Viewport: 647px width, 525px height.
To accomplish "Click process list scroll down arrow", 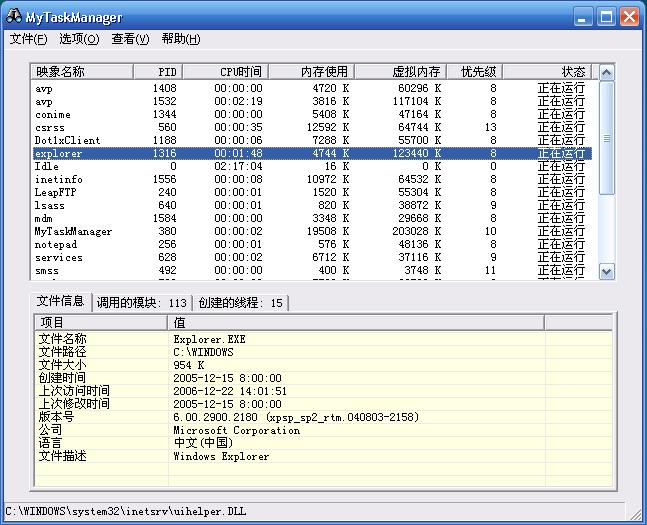I will pos(607,272).
